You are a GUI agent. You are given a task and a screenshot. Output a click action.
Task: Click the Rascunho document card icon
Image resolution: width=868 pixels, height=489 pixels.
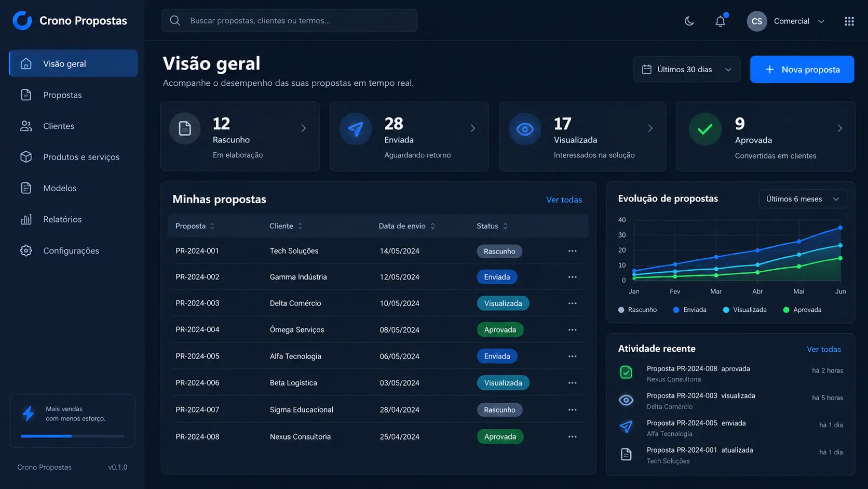[185, 128]
